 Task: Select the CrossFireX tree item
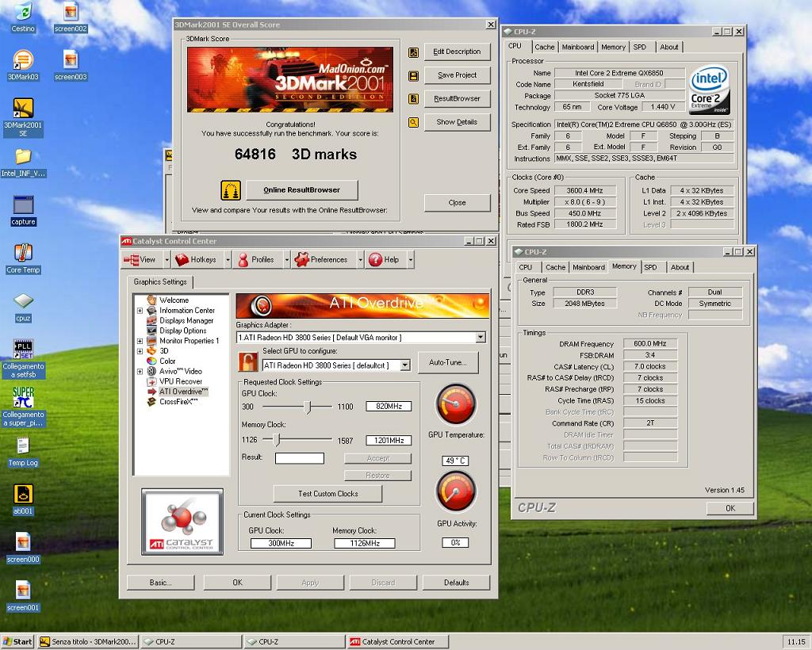178,402
